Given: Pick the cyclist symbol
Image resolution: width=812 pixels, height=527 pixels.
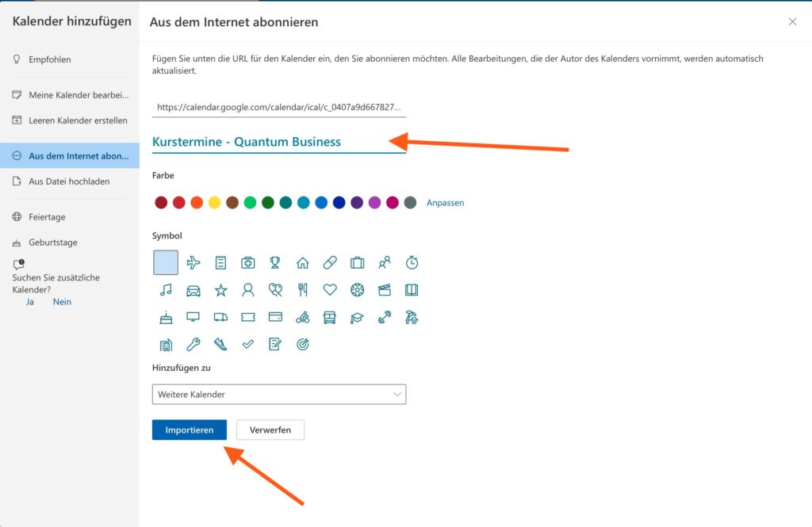Looking at the screenshot, I should tap(302, 317).
